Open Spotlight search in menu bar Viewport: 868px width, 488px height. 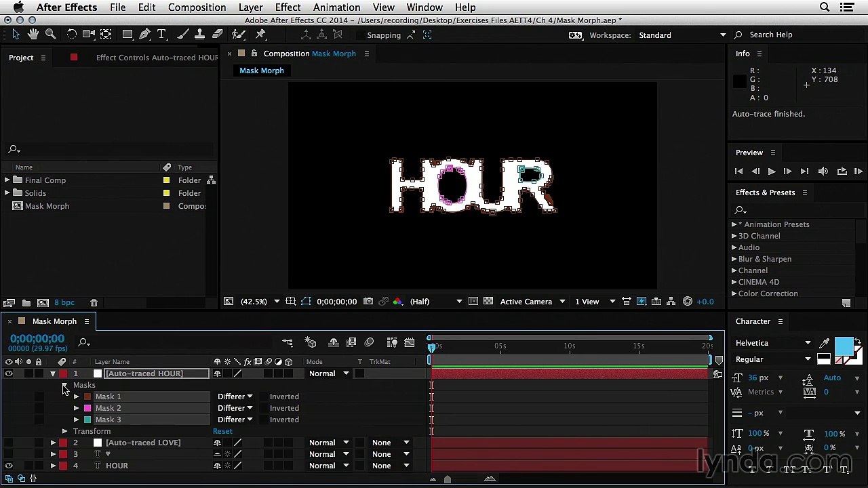[x=825, y=7]
